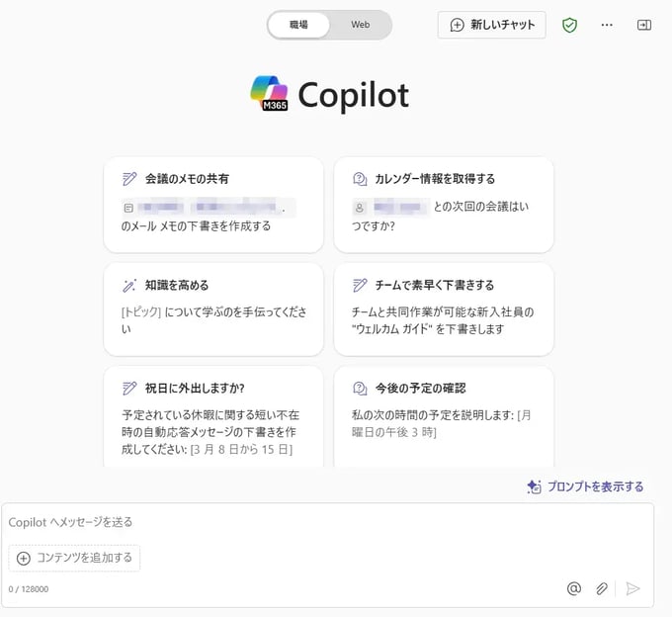Click the 0 / 128000 character counter
The height and width of the screenshot is (617, 672).
point(29,589)
